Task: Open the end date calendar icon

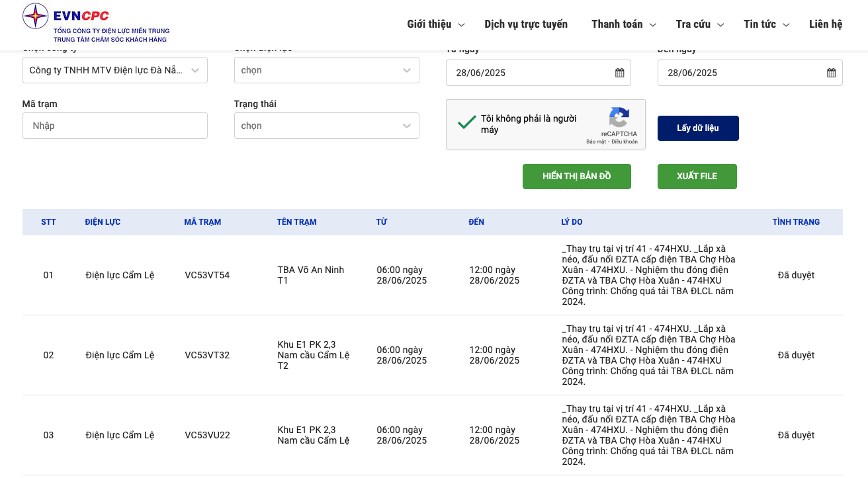Action: [831, 73]
